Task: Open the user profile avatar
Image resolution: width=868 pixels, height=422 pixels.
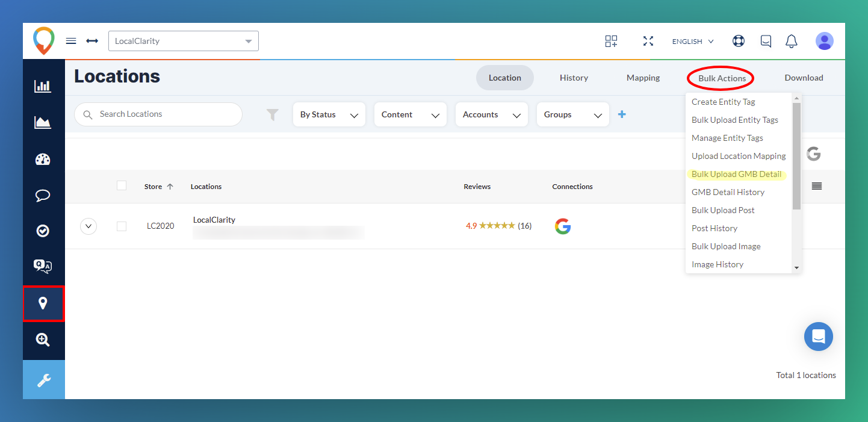Action: click(x=824, y=41)
